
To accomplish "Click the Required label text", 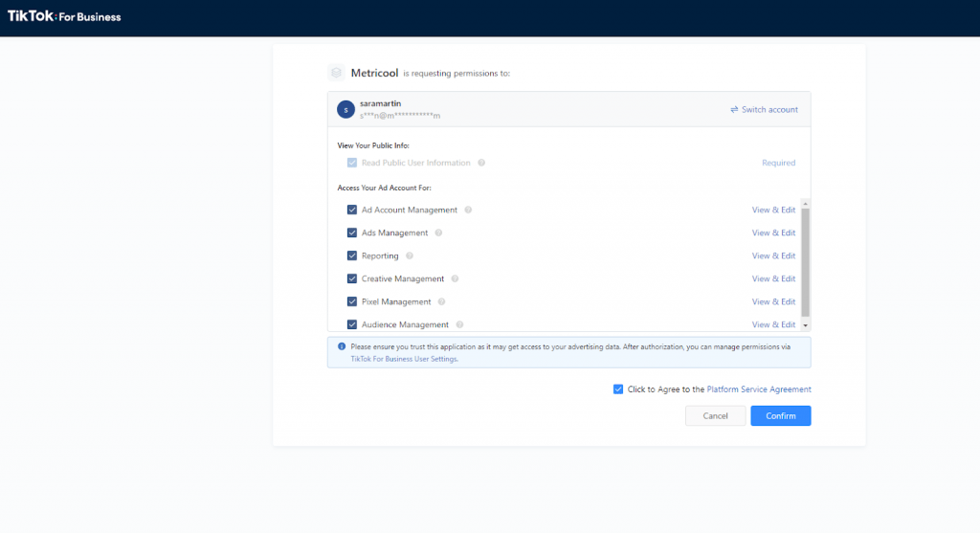I will pyautogui.click(x=778, y=163).
